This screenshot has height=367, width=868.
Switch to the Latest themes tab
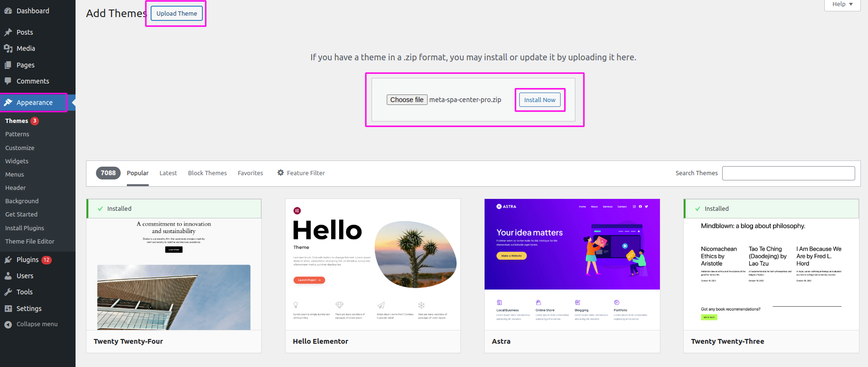pos(168,173)
